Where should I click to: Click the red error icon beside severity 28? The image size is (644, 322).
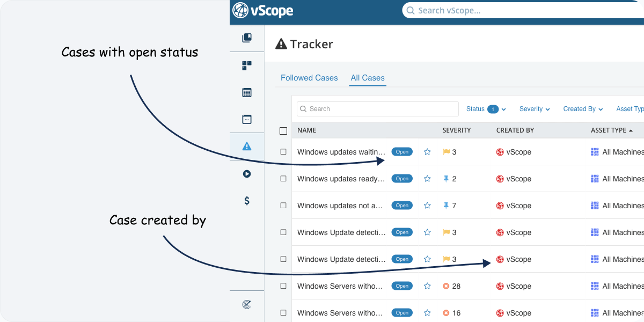(x=446, y=286)
